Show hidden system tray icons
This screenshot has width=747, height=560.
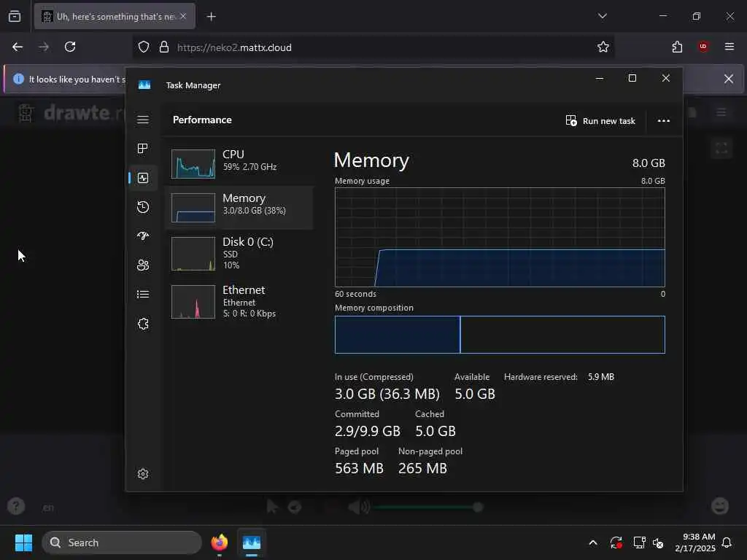click(593, 542)
